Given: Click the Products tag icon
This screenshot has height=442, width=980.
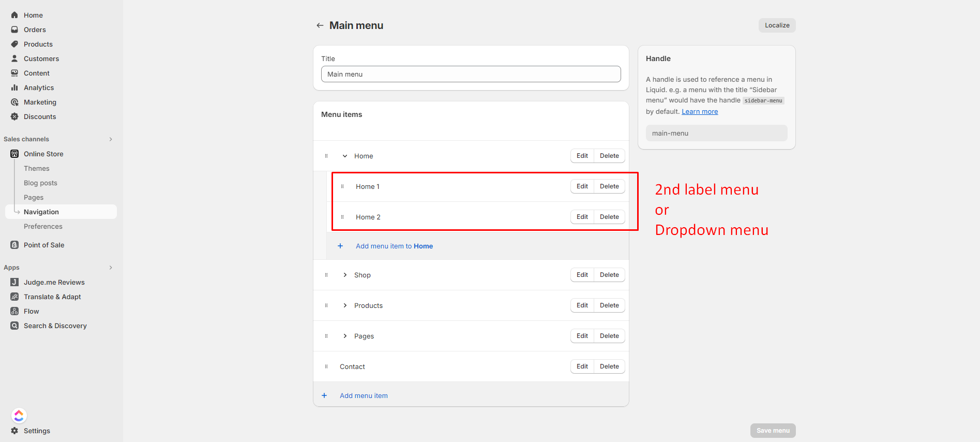Looking at the screenshot, I should pos(14,44).
